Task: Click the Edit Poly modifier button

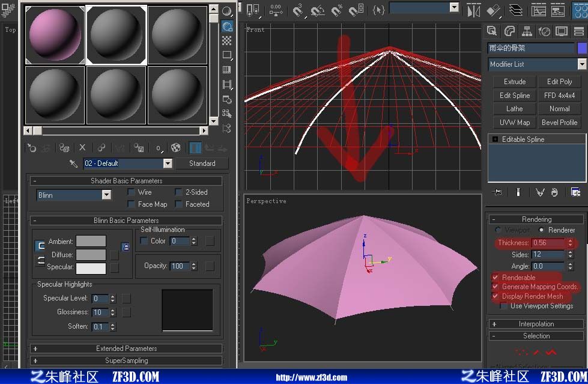Action: (559, 82)
